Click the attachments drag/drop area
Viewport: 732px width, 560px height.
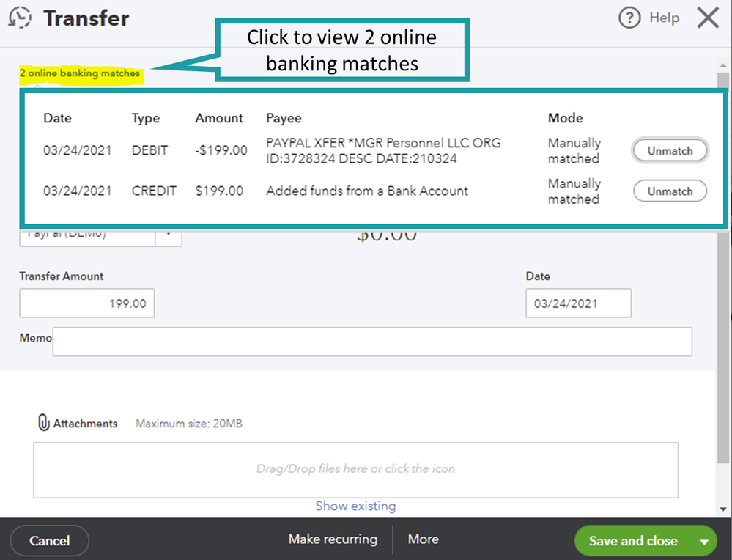[355, 470]
